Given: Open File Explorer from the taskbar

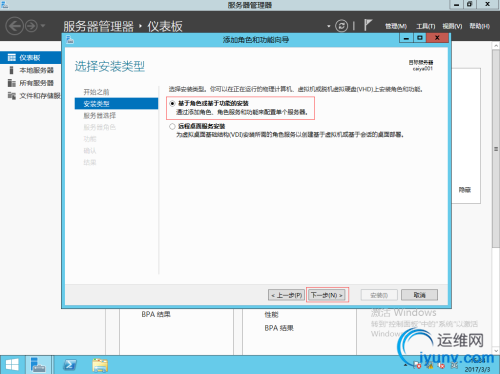Looking at the screenshot, I should click(x=100, y=365).
